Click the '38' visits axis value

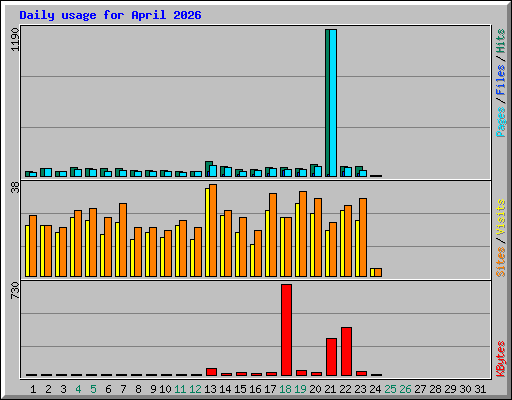(x=15, y=187)
